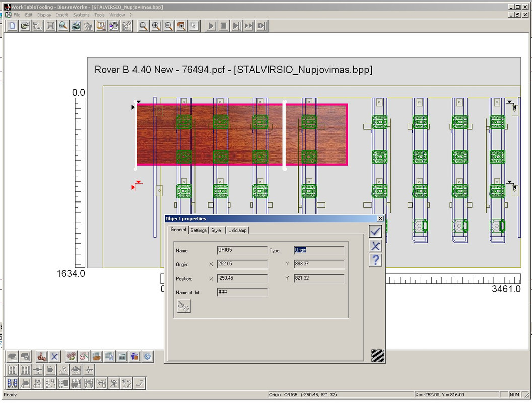Select the arrow pointer tool
This screenshot has width=532, height=403.
[194, 26]
